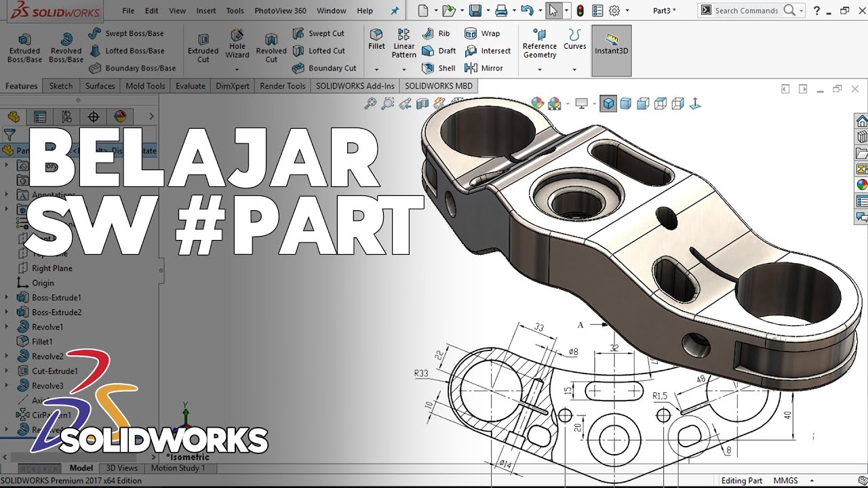Viewport: 868px width, 488px height.
Task: Open the Custom Properties task pane icon
Action: (862, 201)
